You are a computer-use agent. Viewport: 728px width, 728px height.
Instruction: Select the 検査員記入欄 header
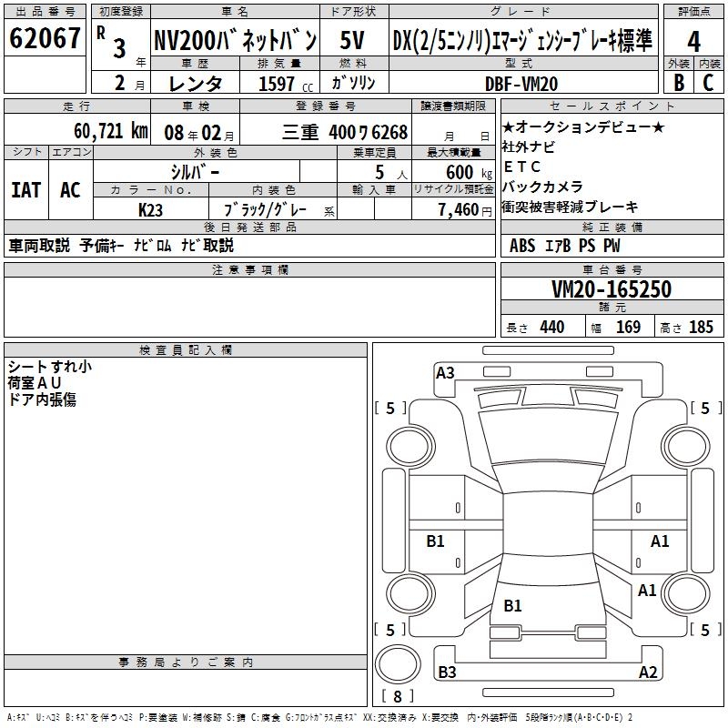click(x=186, y=350)
